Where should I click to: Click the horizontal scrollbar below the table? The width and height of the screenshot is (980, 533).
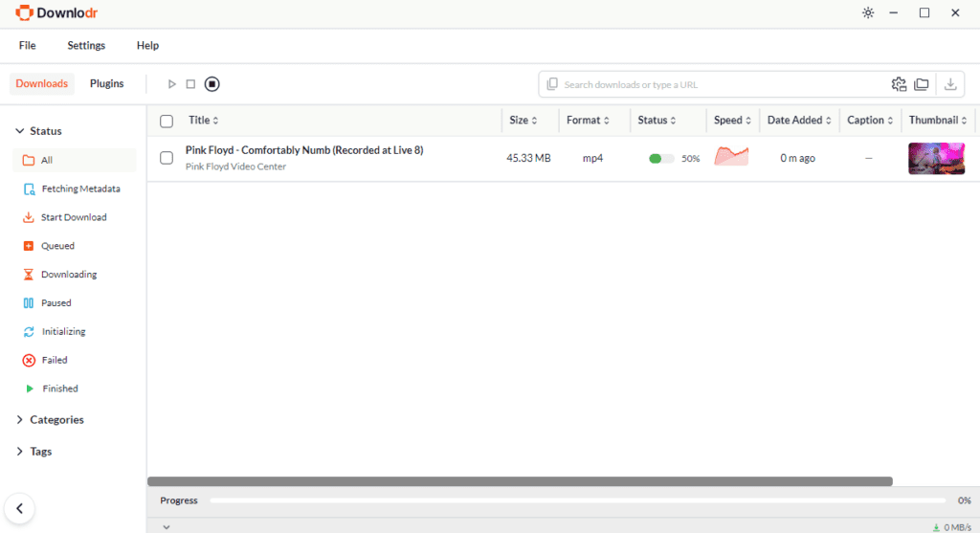(x=520, y=481)
